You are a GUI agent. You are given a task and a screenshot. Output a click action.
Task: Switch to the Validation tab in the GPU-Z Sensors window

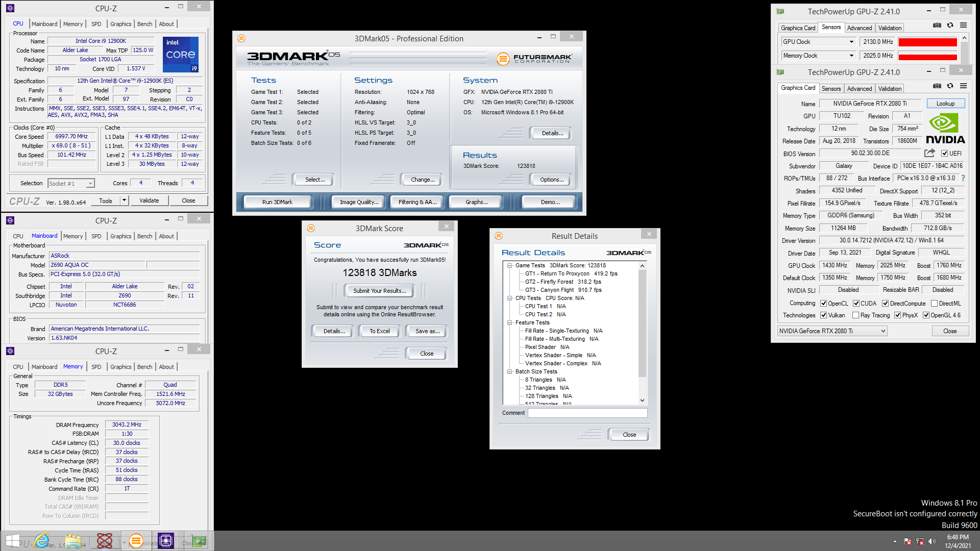890,28
